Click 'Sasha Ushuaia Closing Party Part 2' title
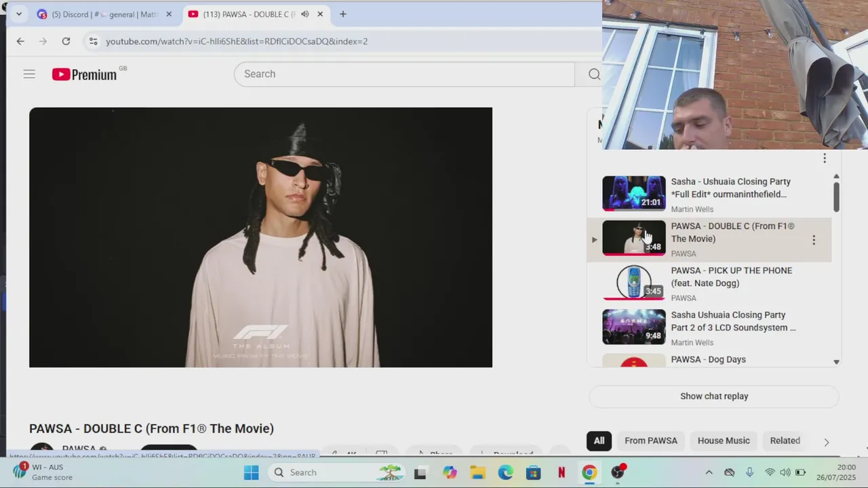The image size is (868, 488). (733, 321)
